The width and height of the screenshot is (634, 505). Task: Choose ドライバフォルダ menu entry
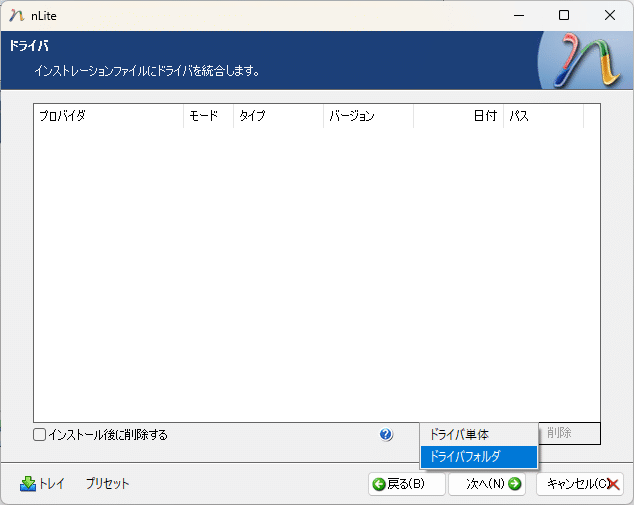(x=479, y=456)
